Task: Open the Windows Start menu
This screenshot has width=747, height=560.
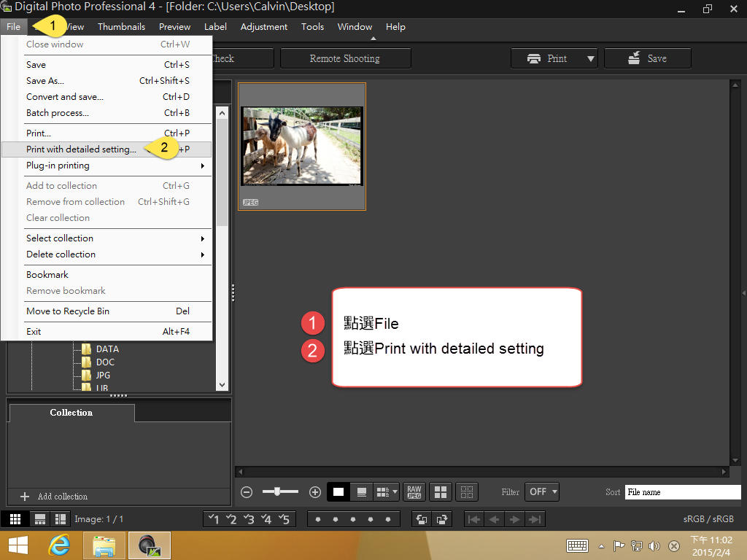Action: 18,545
